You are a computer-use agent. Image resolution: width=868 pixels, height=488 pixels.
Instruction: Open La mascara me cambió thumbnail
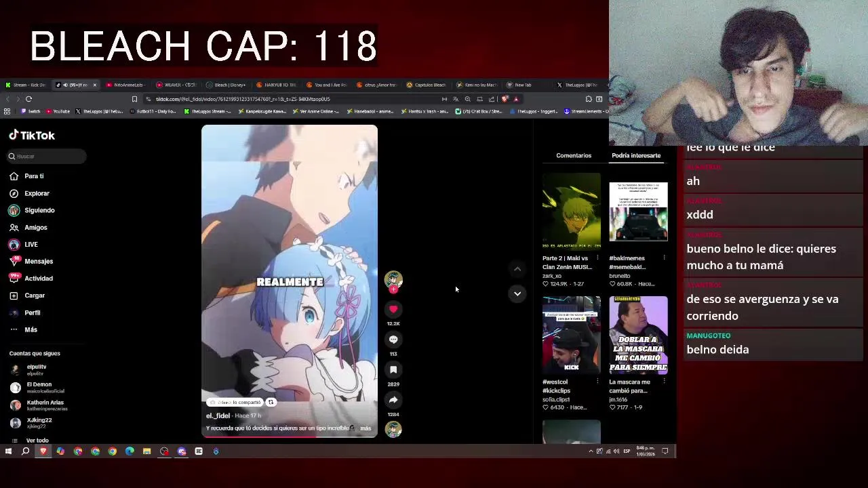point(638,335)
